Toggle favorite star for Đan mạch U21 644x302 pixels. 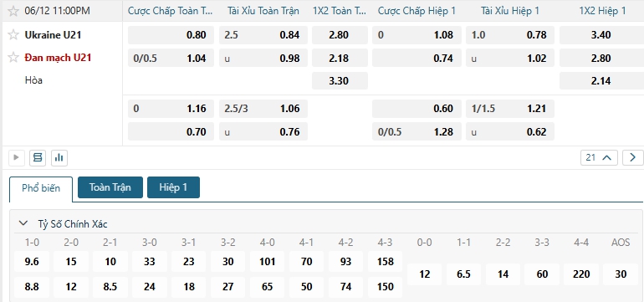tap(13, 58)
